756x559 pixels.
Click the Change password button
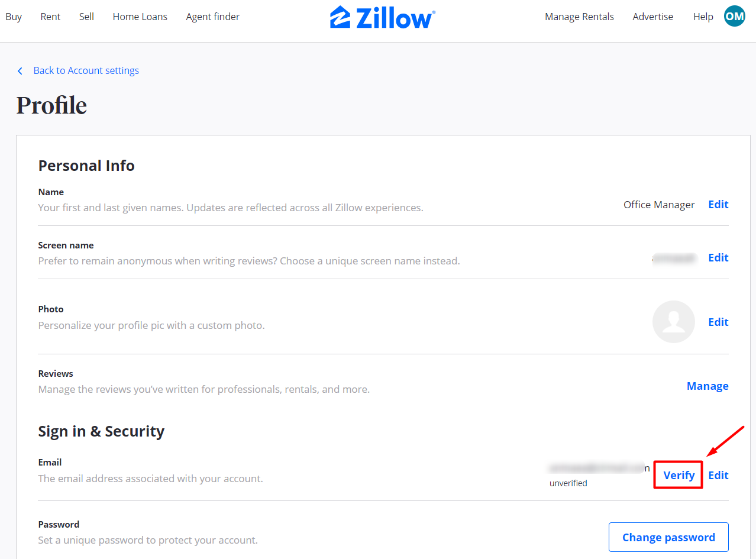[668, 537]
